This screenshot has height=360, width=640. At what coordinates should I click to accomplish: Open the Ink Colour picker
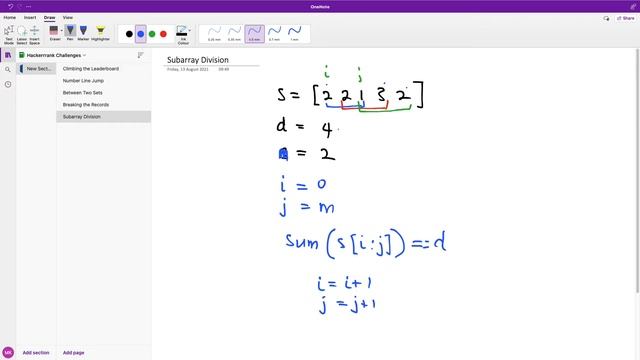click(x=183, y=35)
